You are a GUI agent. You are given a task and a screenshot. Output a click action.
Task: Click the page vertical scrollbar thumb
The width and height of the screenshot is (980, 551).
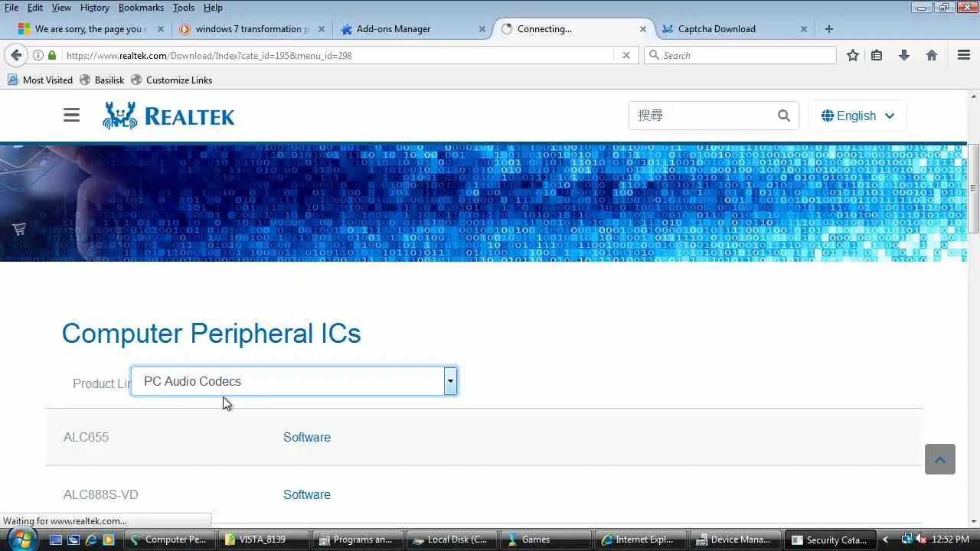coord(974,187)
